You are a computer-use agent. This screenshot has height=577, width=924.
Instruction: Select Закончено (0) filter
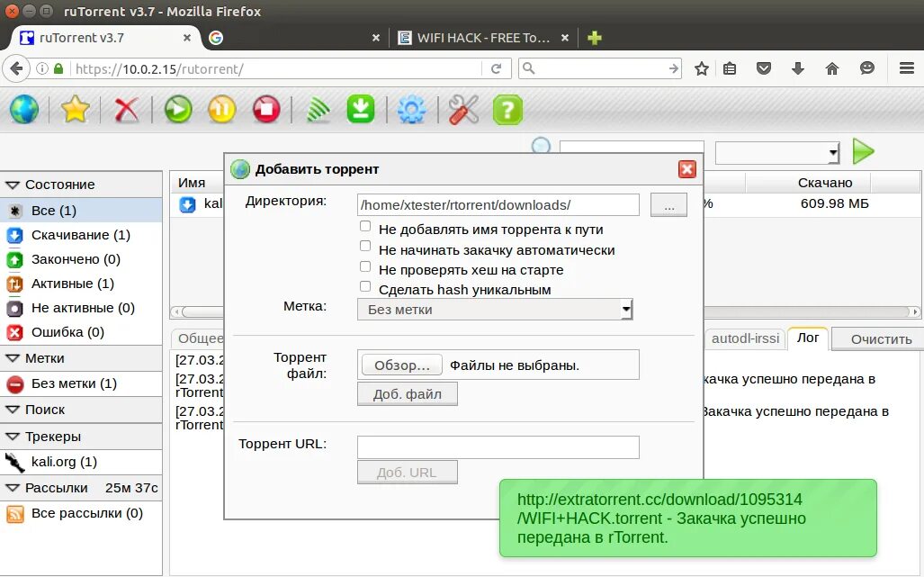[81, 259]
